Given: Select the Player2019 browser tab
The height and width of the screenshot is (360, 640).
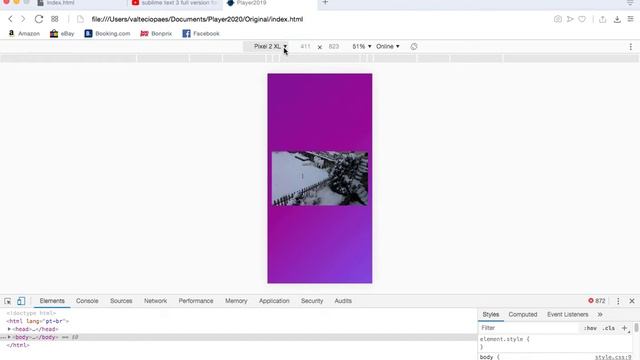Looking at the screenshot, I should 247,3.
